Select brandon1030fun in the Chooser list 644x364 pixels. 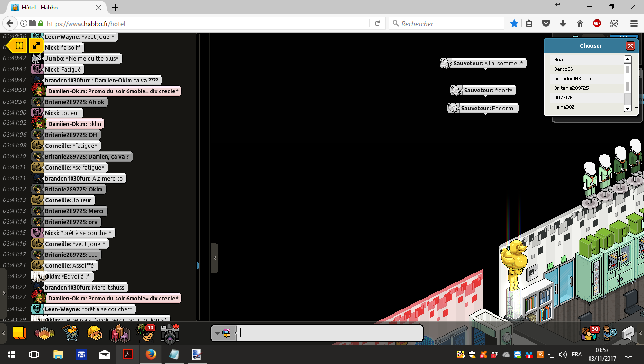(x=587, y=79)
